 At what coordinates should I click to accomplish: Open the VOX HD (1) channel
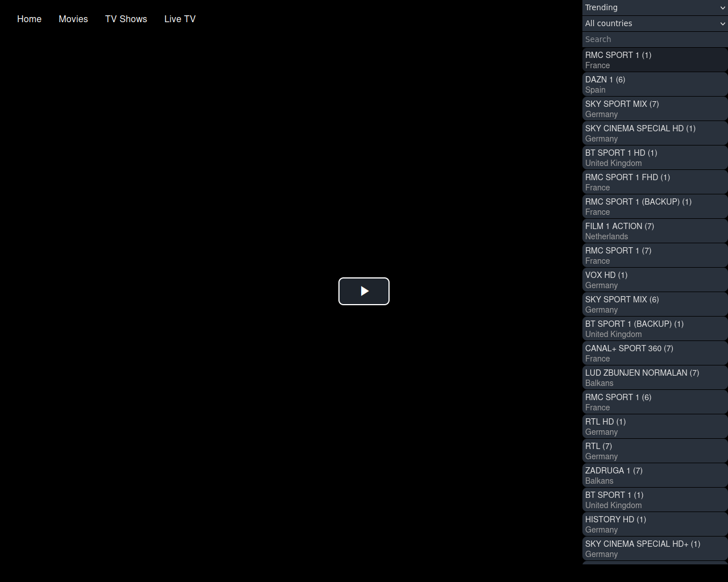655,280
